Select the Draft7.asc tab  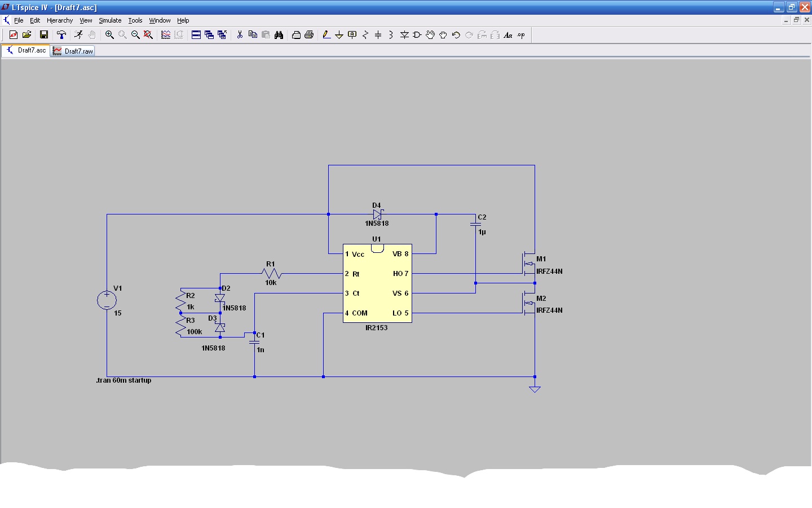pyautogui.click(x=27, y=50)
